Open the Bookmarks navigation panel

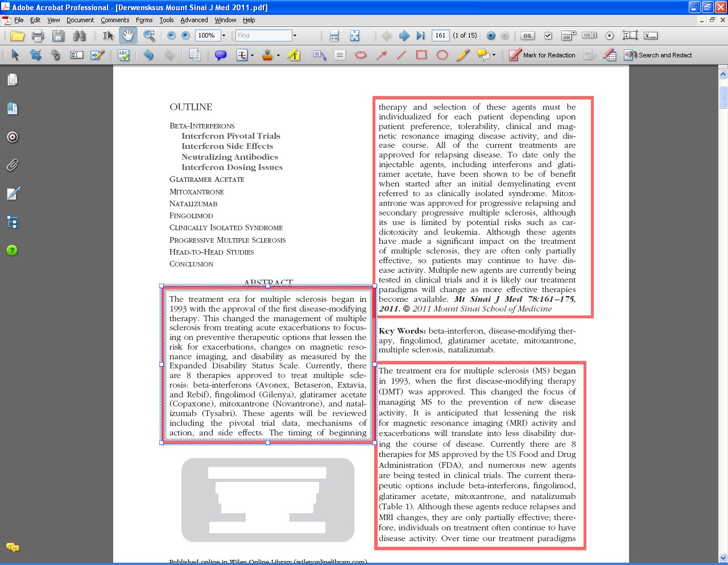click(13, 108)
